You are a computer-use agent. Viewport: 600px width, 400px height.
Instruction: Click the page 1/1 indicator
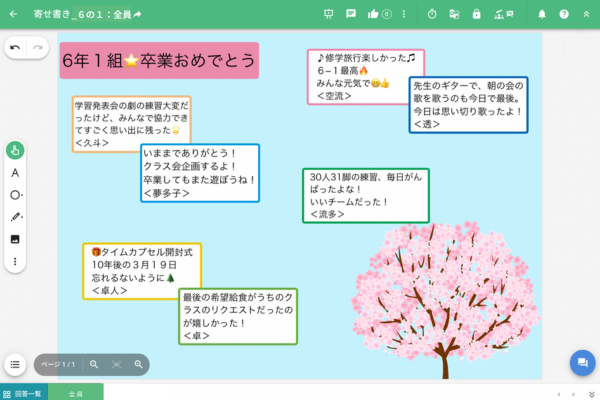[x=58, y=364]
